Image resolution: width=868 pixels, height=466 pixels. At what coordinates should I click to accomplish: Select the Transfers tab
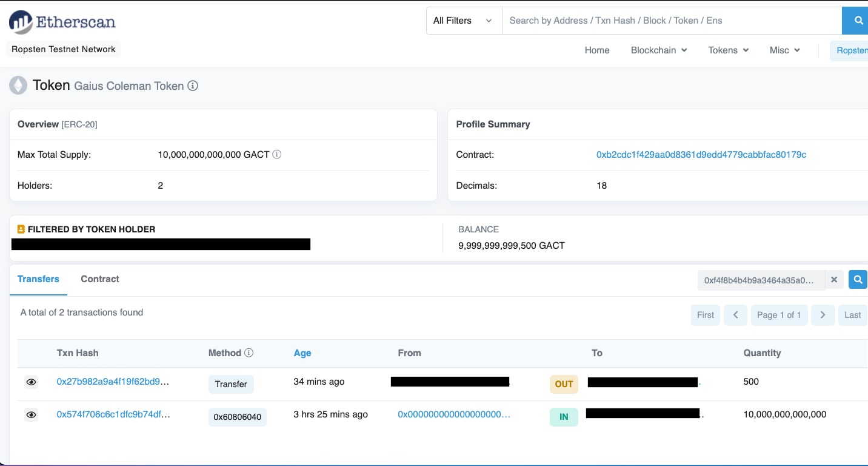coord(38,279)
